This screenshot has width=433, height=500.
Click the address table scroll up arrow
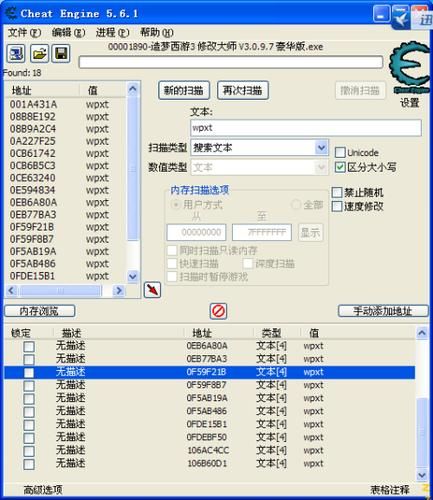click(x=422, y=333)
